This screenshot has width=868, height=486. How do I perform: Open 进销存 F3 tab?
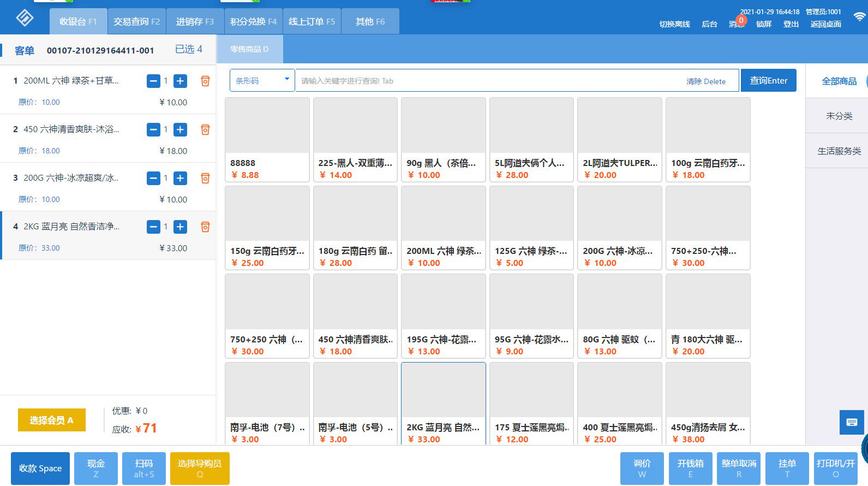click(x=195, y=21)
